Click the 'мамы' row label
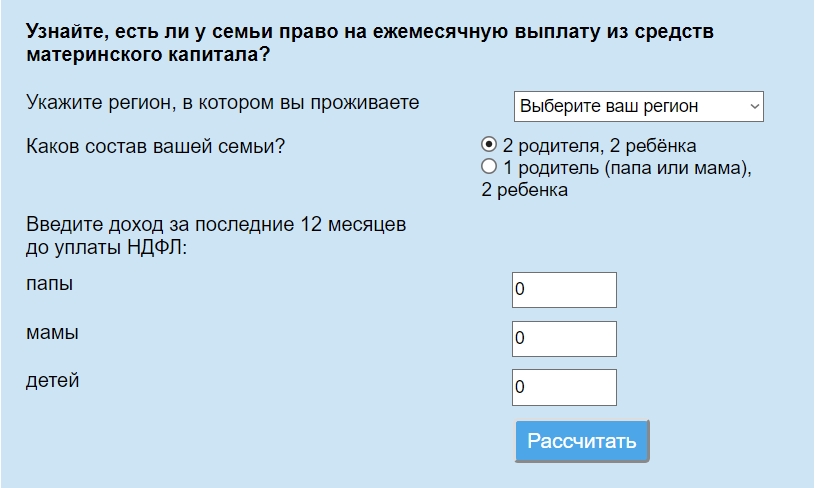820x488 pixels. click(x=52, y=333)
